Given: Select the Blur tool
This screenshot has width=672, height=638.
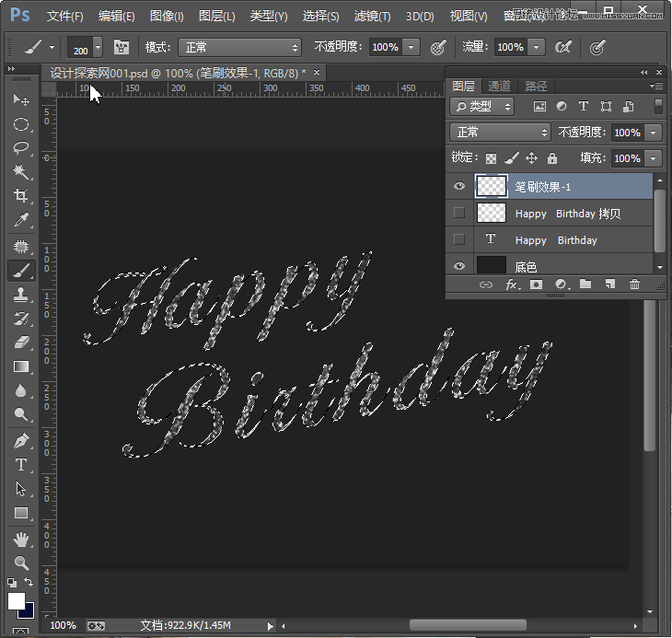Looking at the screenshot, I should 20,390.
